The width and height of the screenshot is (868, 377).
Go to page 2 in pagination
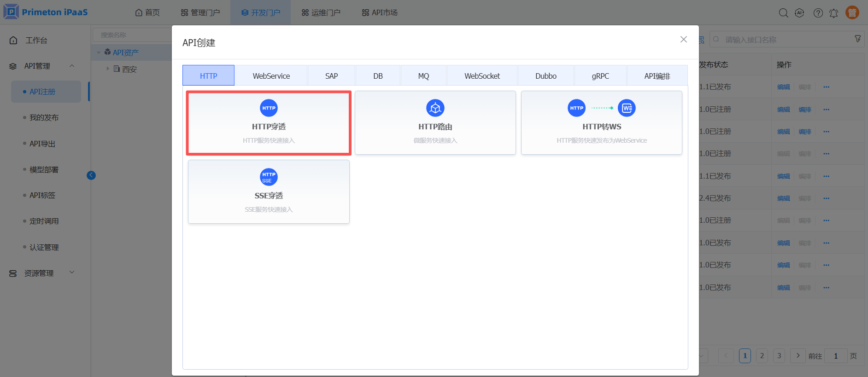coord(762,356)
